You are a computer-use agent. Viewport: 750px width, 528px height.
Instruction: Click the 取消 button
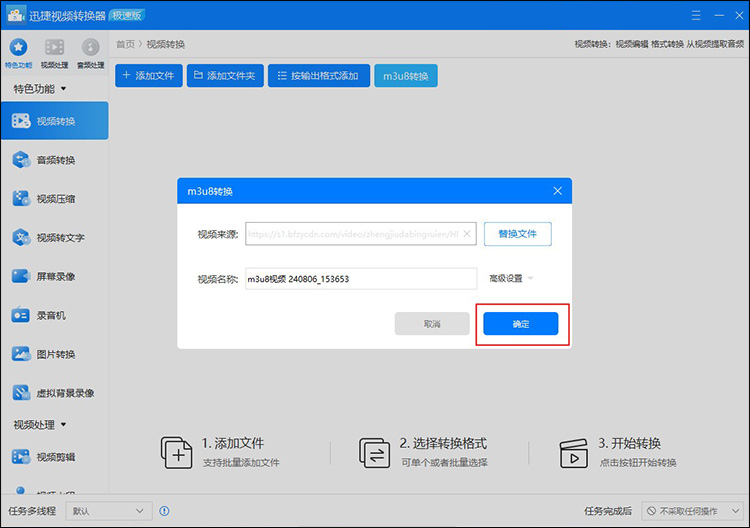click(432, 324)
